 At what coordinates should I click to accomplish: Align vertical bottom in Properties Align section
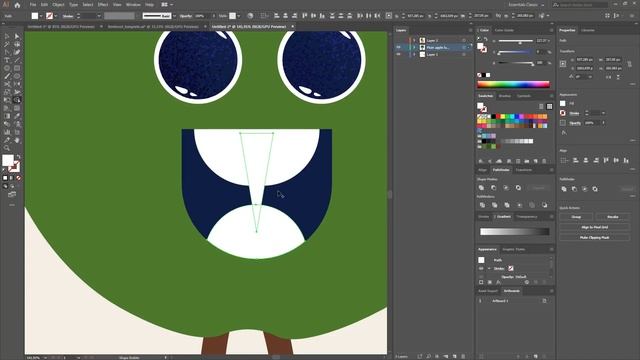coord(626,160)
